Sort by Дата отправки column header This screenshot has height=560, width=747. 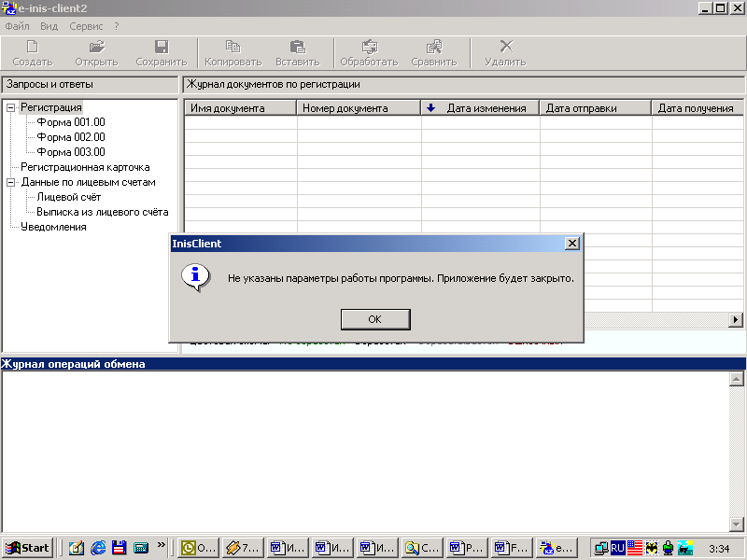coord(595,107)
